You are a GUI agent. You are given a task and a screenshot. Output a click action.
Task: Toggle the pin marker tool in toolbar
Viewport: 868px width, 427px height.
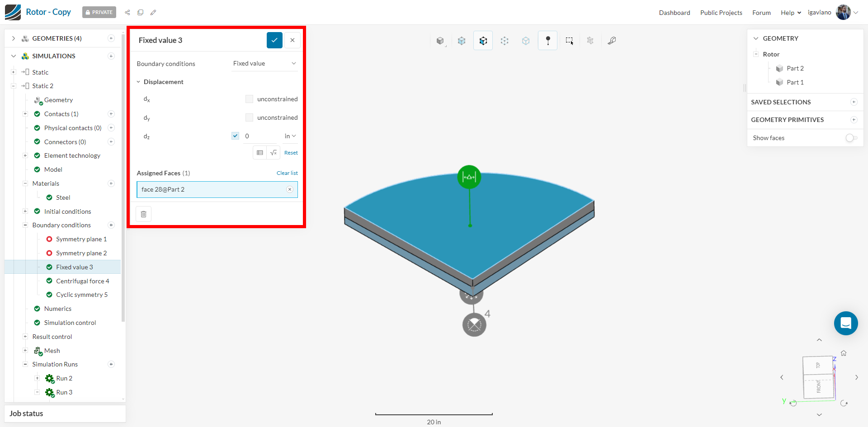[548, 41]
